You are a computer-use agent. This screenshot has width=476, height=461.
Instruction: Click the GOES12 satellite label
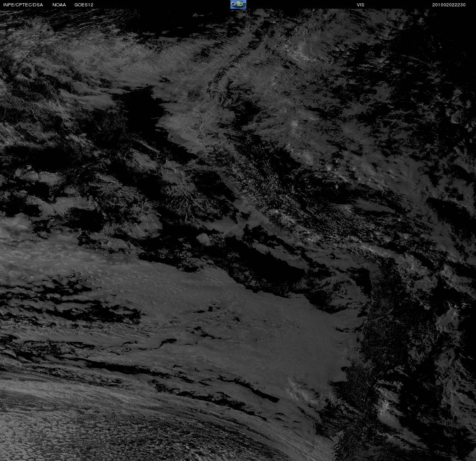coord(84,5)
